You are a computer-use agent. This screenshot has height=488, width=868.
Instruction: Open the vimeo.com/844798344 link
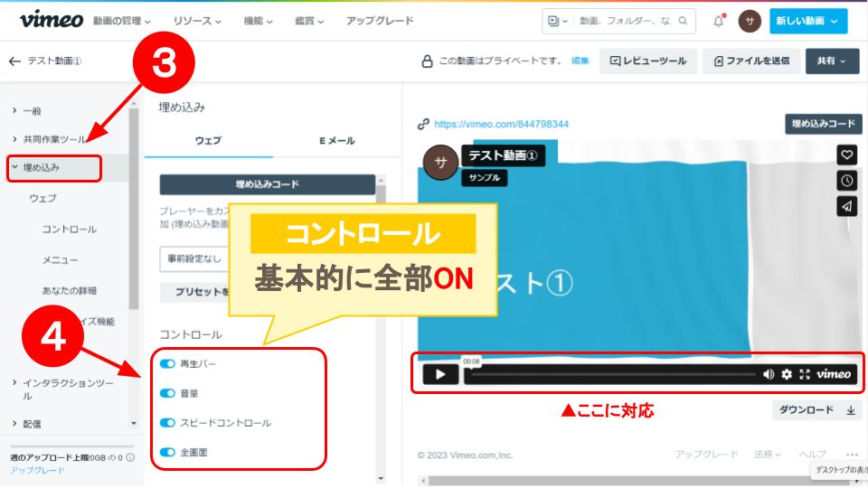[x=501, y=124]
